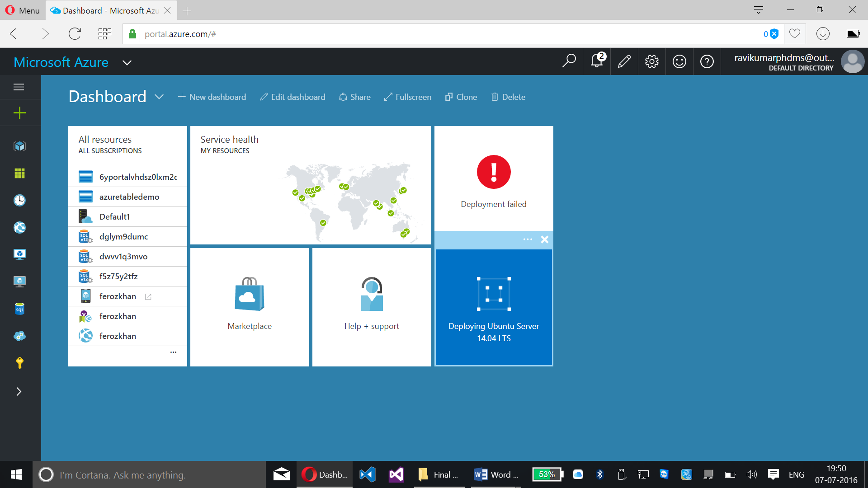Viewport: 868px width, 488px height.
Task: Clone the dashboard
Action: [x=461, y=97]
